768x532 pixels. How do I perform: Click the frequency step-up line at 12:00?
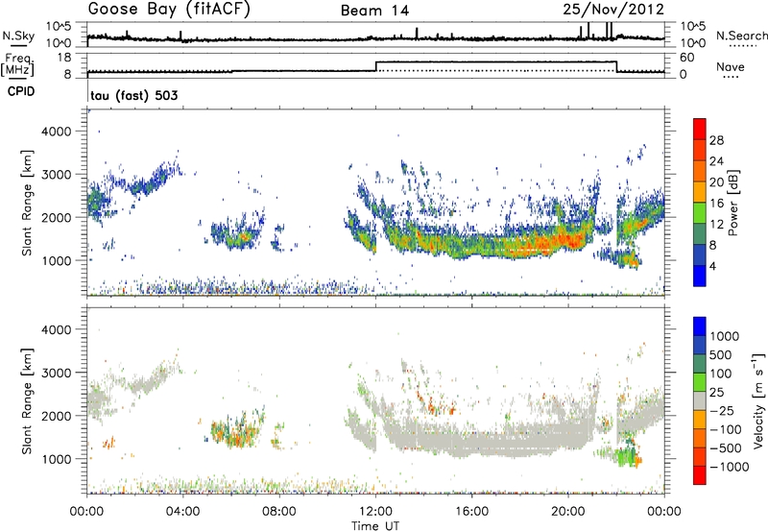[x=375, y=66]
